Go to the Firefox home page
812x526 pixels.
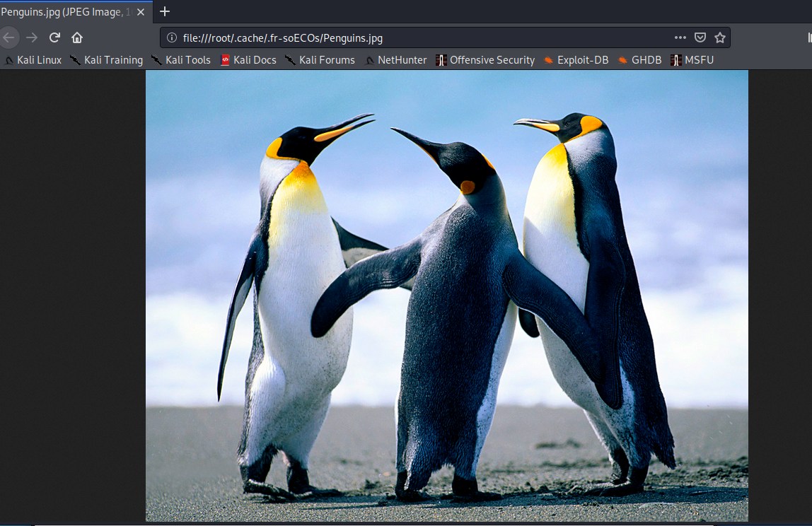coord(77,37)
